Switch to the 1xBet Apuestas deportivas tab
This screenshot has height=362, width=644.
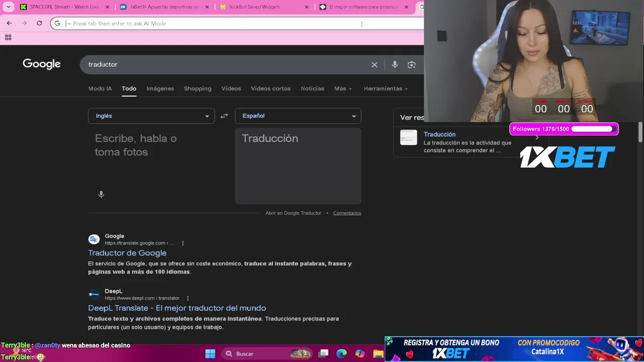click(x=164, y=7)
